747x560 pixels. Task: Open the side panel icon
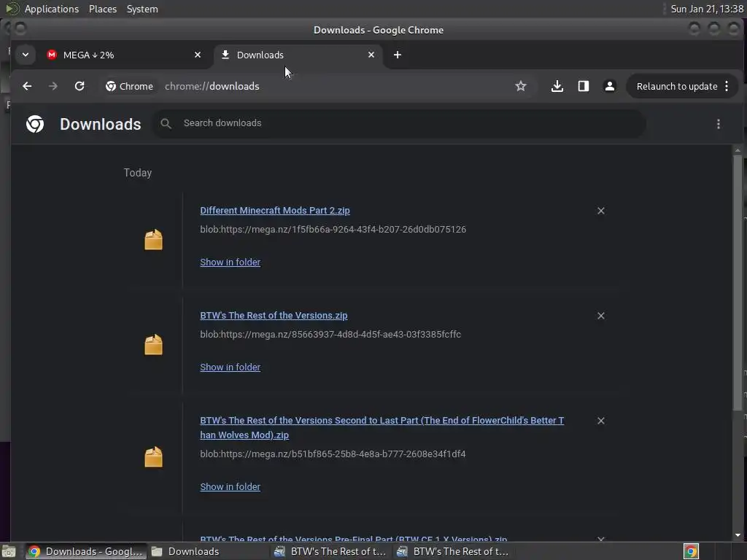pyautogui.click(x=583, y=86)
